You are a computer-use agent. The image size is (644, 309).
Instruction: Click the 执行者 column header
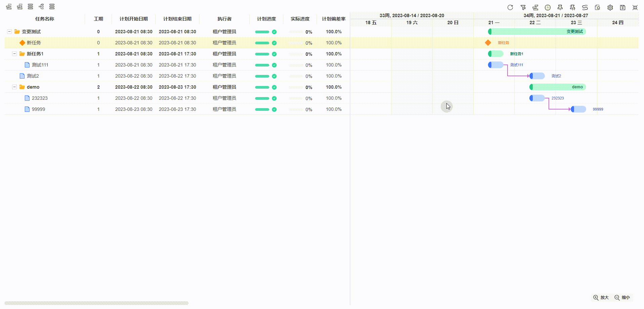point(224,19)
